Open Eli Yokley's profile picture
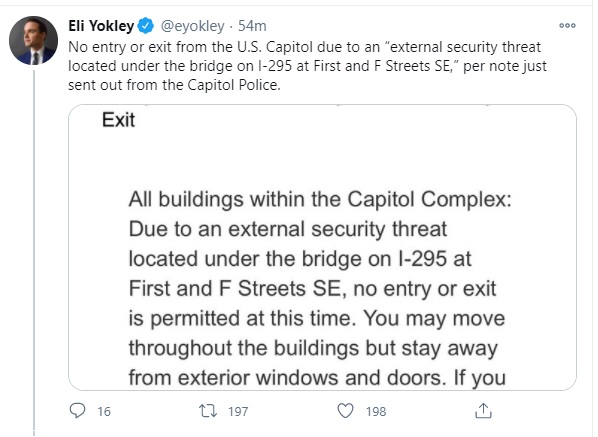Screen dimensions: 598x437 click(34, 40)
